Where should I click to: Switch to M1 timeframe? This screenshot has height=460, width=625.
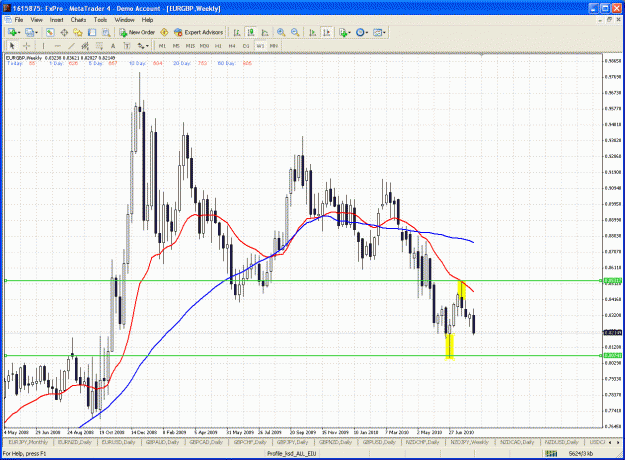pyautogui.click(x=162, y=46)
